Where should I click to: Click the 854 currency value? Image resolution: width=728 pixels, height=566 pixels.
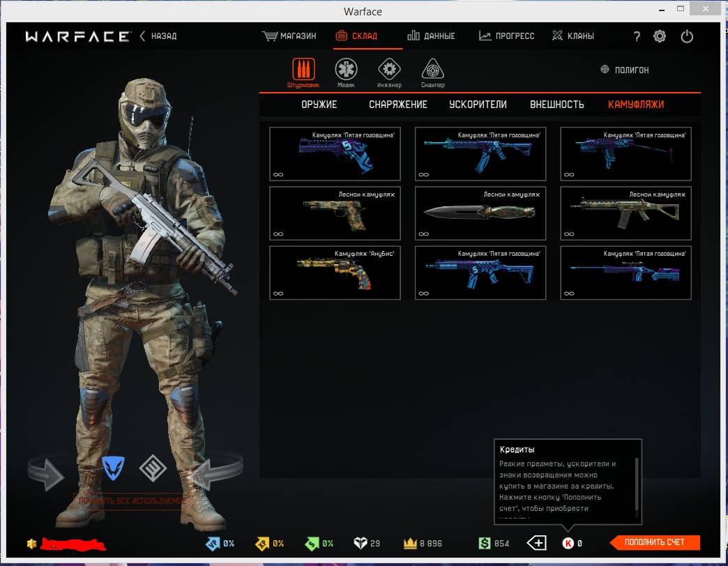tap(501, 543)
